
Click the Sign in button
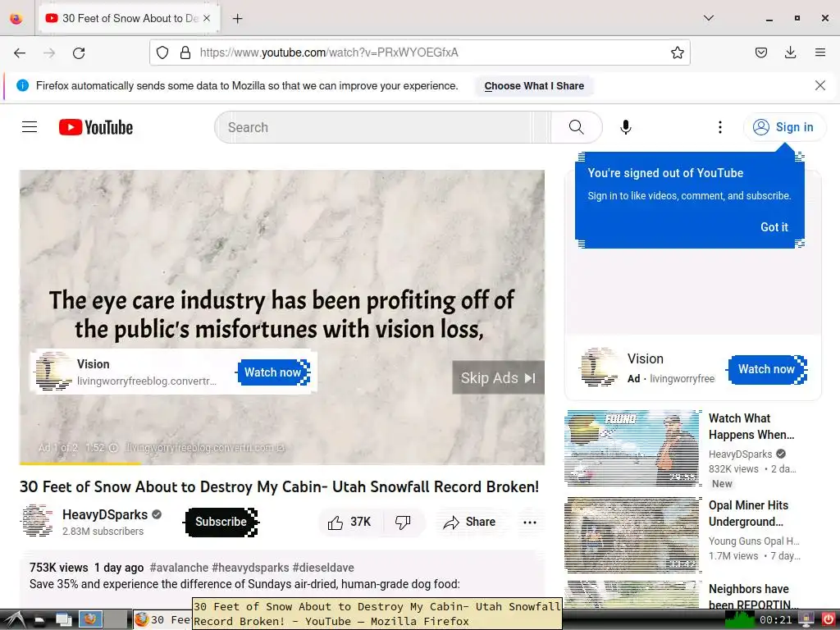784,127
